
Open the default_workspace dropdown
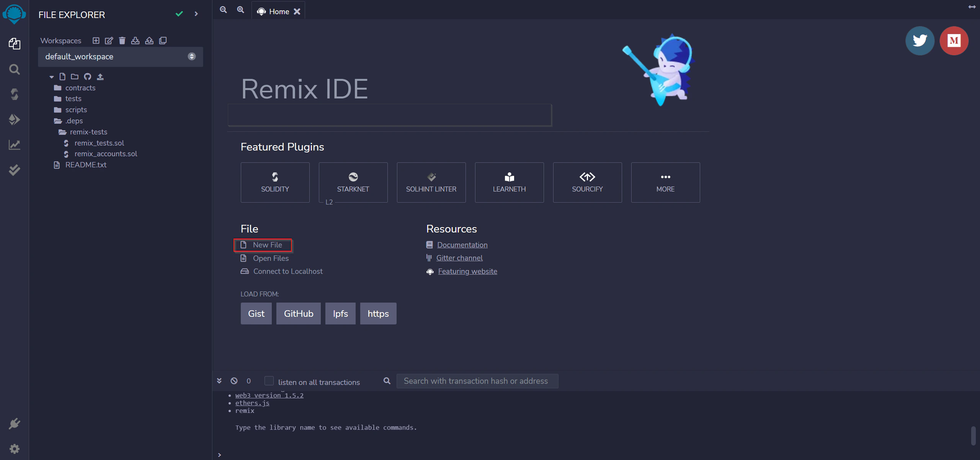tap(120, 57)
